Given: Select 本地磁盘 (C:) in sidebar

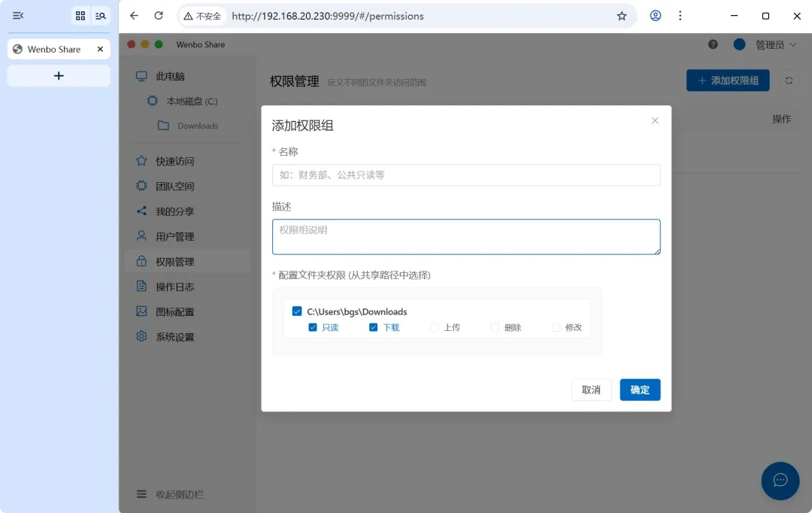Looking at the screenshot, I should 192,101.
